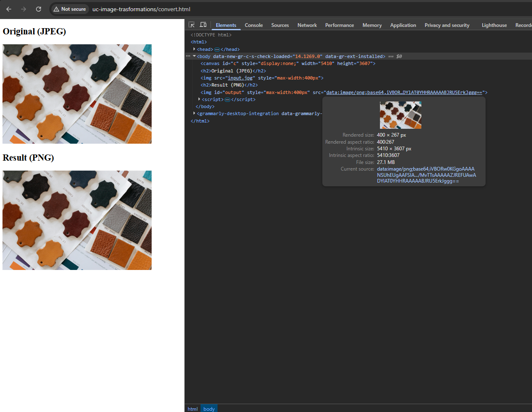532x412 pixels.
Task: Click the image preview thumbnail in popup
Action: (x=400, y=115)
